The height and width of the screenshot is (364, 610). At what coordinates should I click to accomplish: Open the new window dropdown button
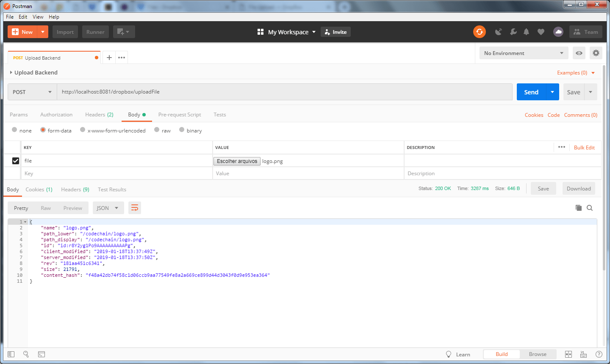(x=124, y=32)
